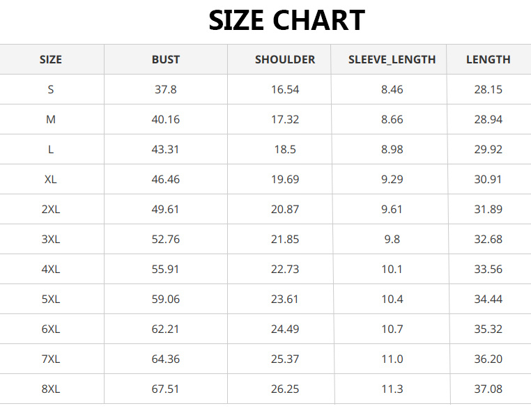The height and width of the screenshot is (420, 531).
Task: Click the BUST column header
Action: tap(166, 60)
